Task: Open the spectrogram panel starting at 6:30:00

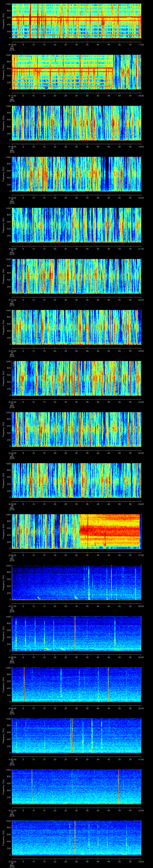Action: (76, 736)
